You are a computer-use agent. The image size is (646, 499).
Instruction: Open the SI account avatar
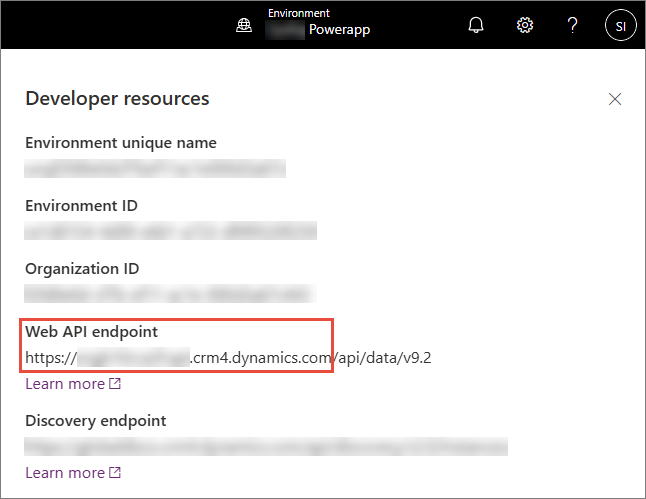(x=620, y=25)
